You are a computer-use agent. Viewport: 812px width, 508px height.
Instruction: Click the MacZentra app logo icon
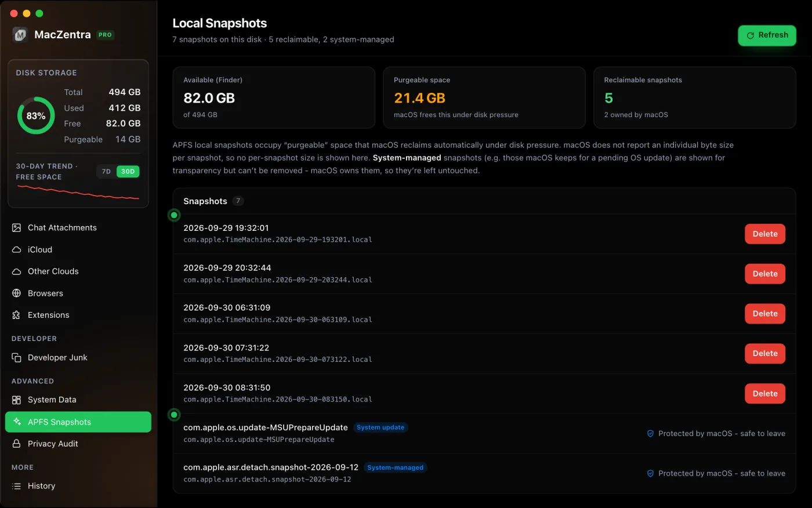point(20,35)
